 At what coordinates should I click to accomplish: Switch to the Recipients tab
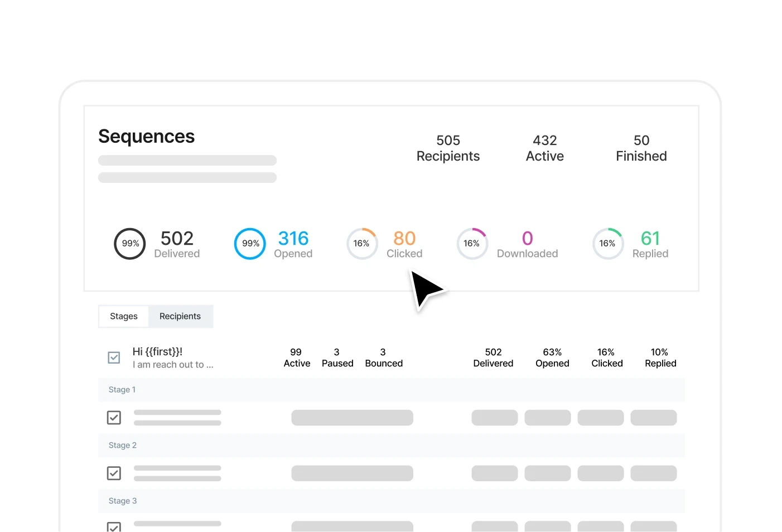(x=180, y=316)
